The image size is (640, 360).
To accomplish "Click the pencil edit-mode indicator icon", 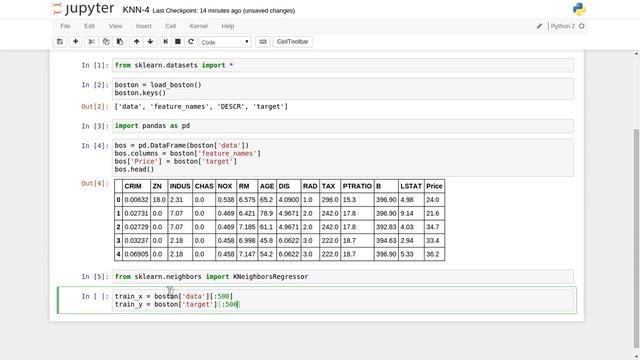I will point(539,26).
